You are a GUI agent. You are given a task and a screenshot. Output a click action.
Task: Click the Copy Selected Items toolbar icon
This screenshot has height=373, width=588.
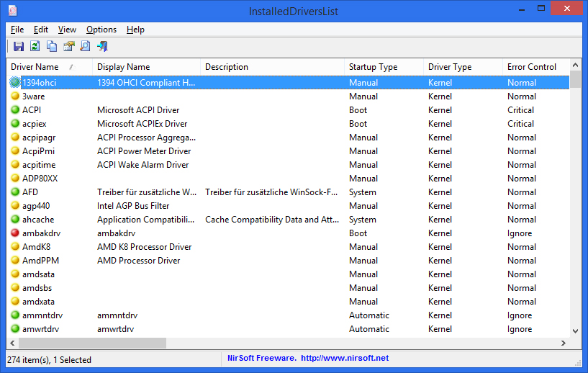click(52, 46)
